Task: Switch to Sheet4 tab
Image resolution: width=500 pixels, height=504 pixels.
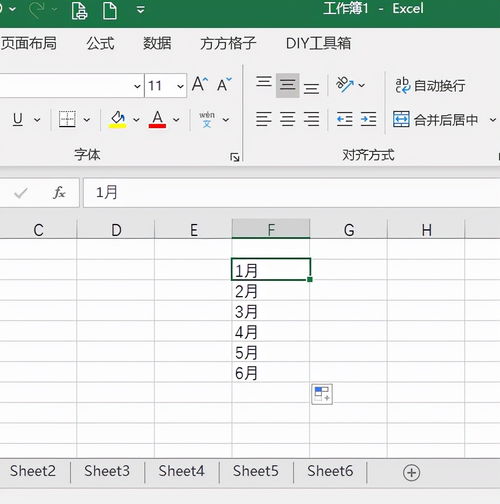Action: pyautogui.click(x=181, y=471)
